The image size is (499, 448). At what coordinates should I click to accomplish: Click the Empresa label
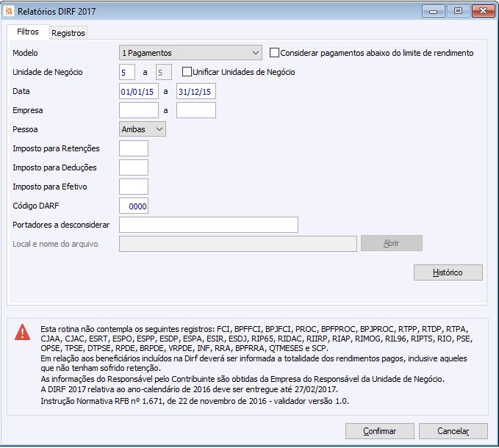point(28,110)
